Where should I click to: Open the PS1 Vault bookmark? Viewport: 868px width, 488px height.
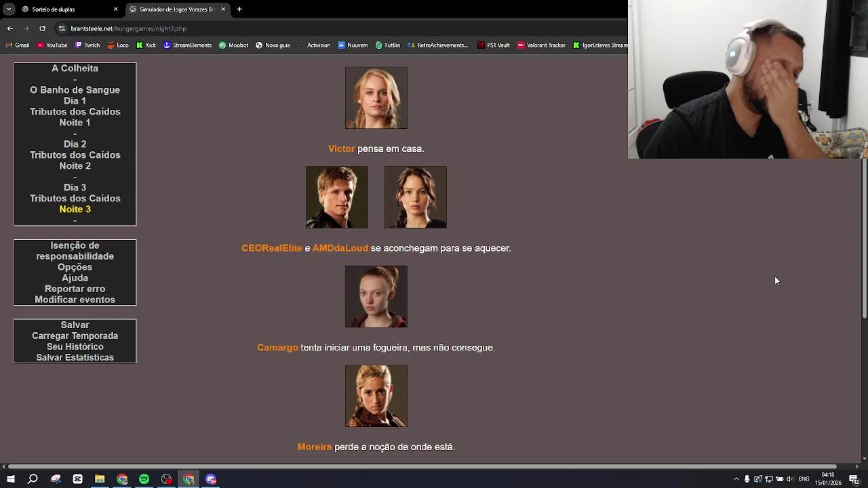coord(494,45)
